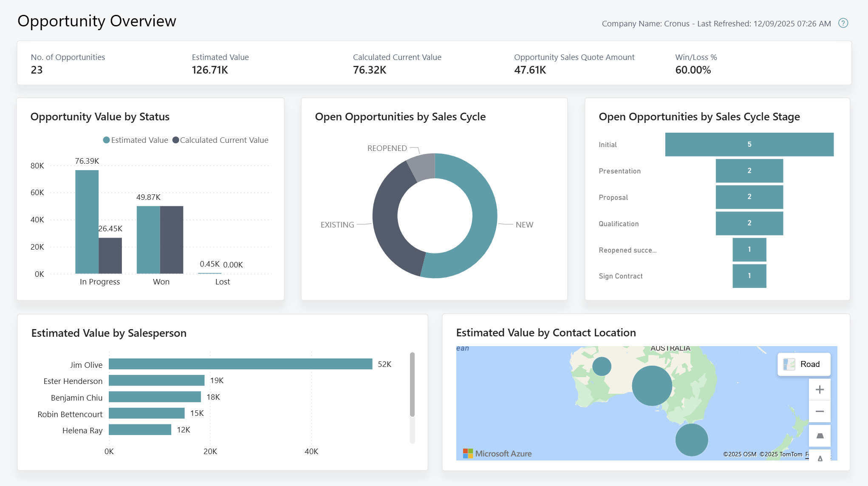Click the tilt-up trapezoid map control
868x486 pixels.
[x=819, y=435]
